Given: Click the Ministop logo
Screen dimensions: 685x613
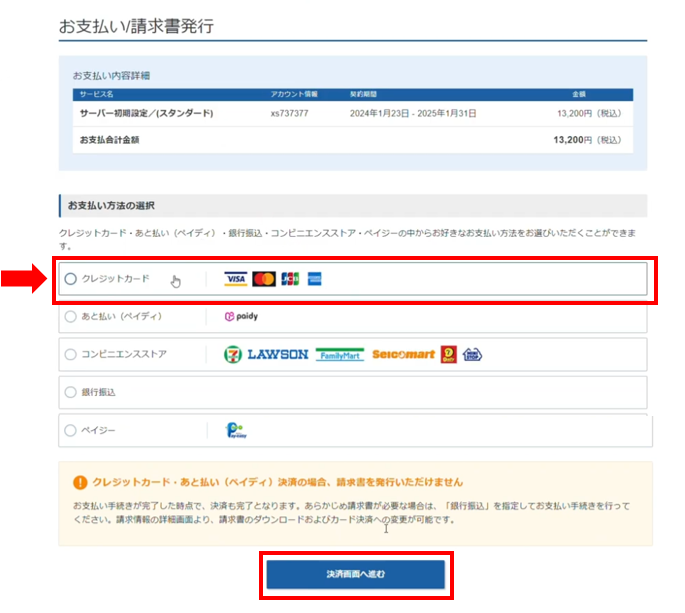Looking at the screenshot, I should click(x=472, y=354).
